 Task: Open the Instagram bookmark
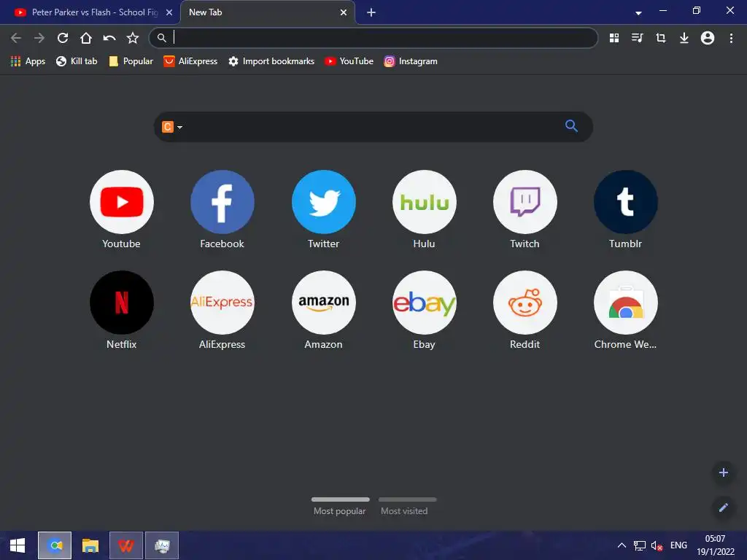pos(411,61)
